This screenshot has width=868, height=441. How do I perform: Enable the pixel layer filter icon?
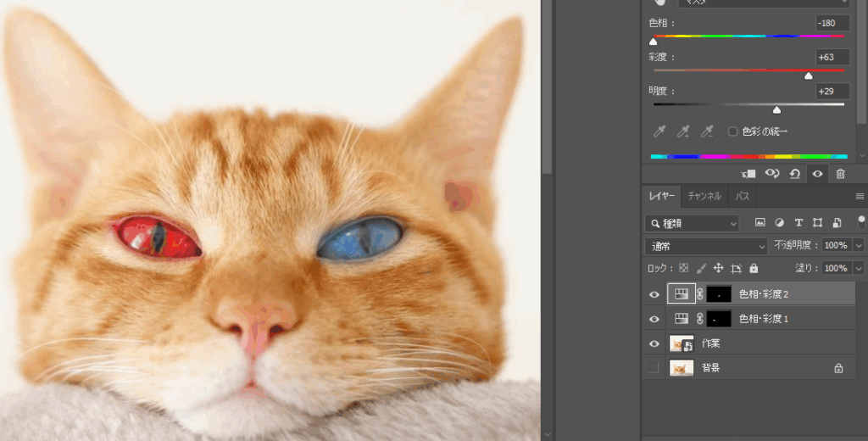point(759,223)
